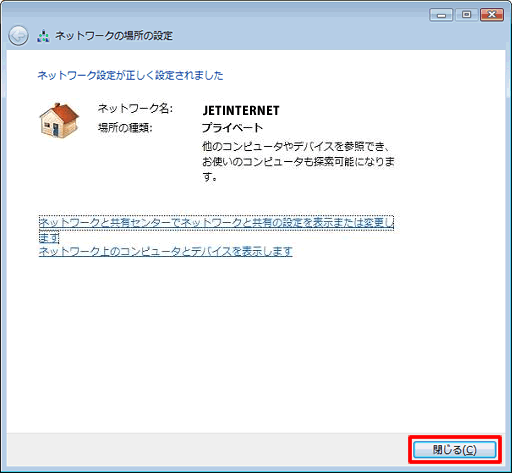Click the blank white area below links
This screenshot has width=512, height=473.
(x=256, y=343)
